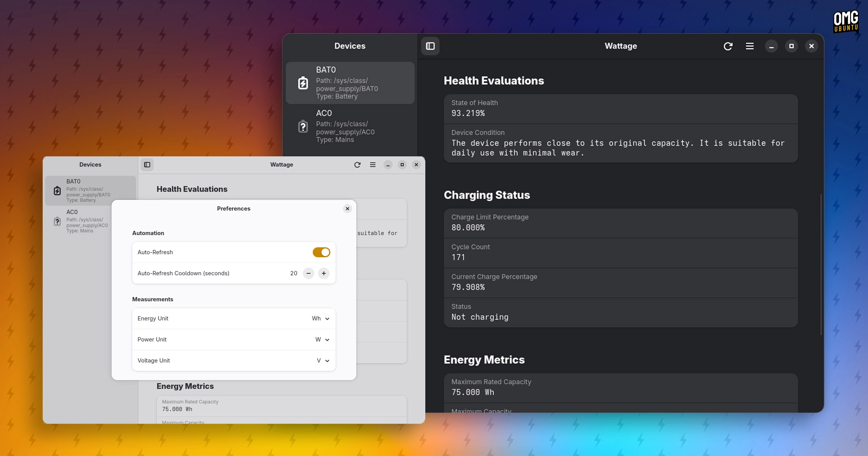Disable the Auto-Refresh toggle
The image size is (868, 456).
tap(322, 252)
